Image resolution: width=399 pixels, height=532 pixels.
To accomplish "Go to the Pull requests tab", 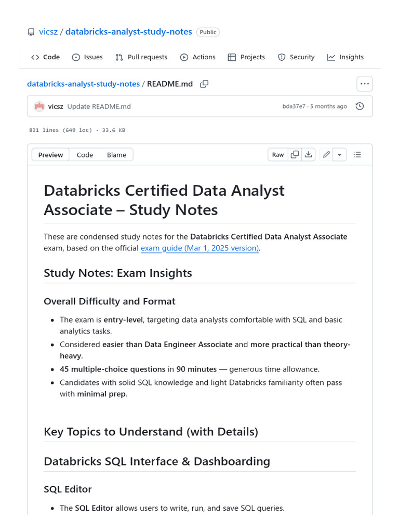I will click(141, 57).
